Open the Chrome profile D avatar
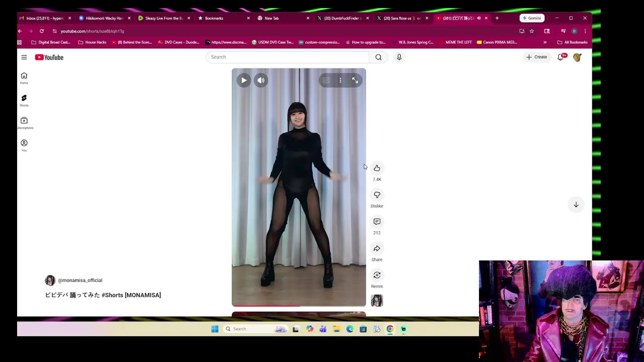Image resolution: width=644 pixels, height=362 pixels. (574, 31)
